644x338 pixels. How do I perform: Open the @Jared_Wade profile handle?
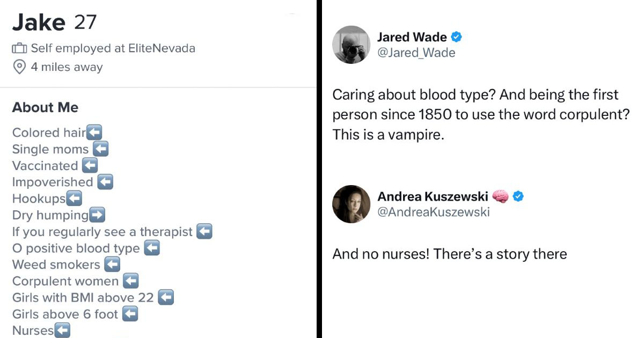416,53
